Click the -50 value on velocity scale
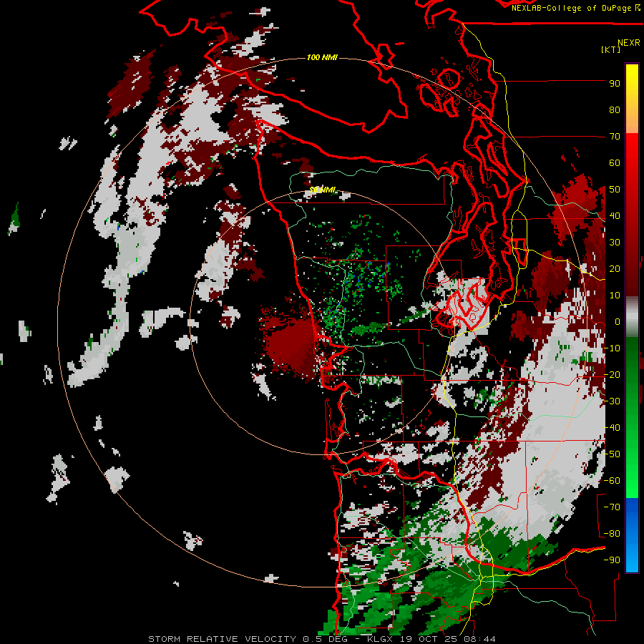This screenshot has width=644, height=644. click(612, 454)
